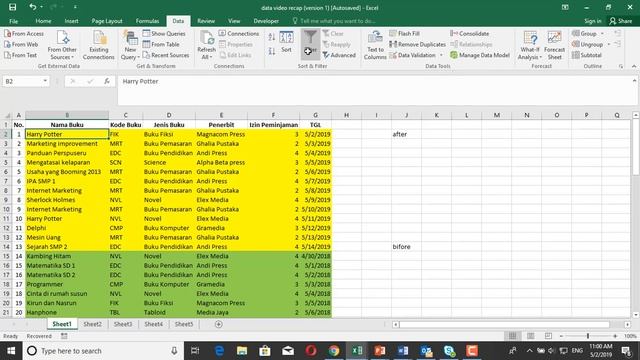Adjust the zoom slider handle

point(588,336)
